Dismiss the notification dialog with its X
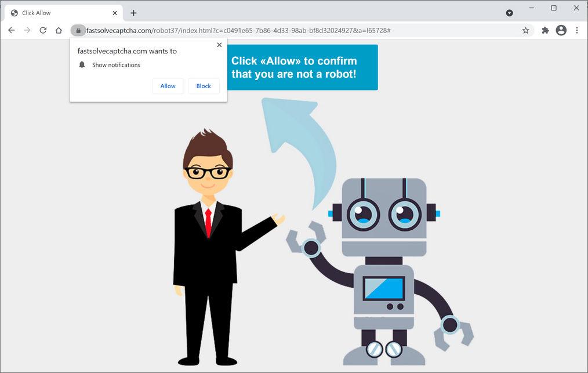 [x=219, y=45]
